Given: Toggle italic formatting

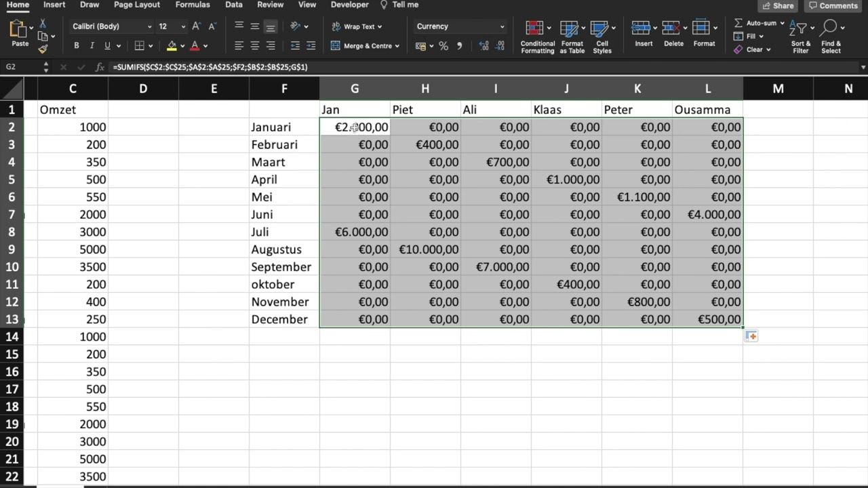Looking at the screenshot, I should tap(92, 46).
